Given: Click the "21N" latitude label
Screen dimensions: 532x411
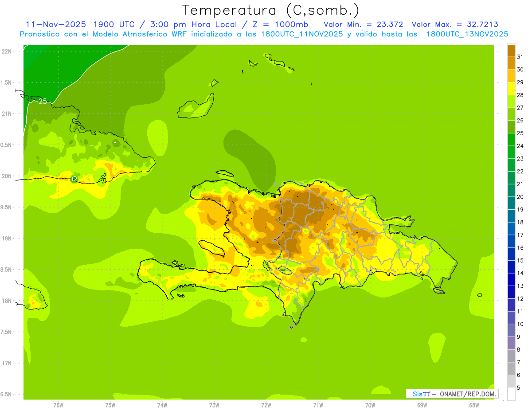Looking at the screenshot, I should [7, 114].
